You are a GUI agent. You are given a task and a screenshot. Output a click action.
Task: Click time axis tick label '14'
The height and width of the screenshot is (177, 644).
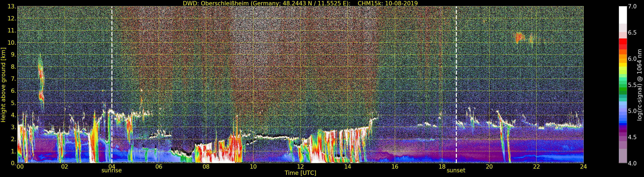[347, 166]
